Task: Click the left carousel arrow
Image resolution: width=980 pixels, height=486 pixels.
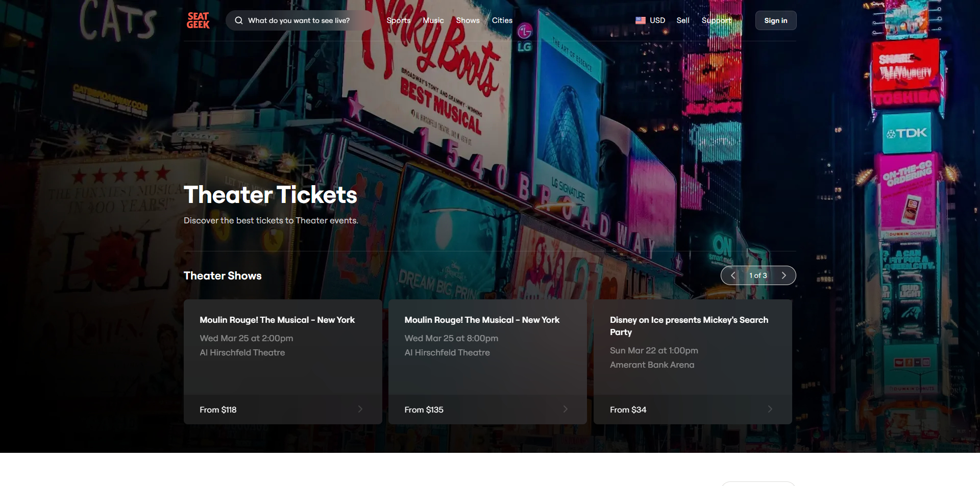Action: tap(732, 275)
